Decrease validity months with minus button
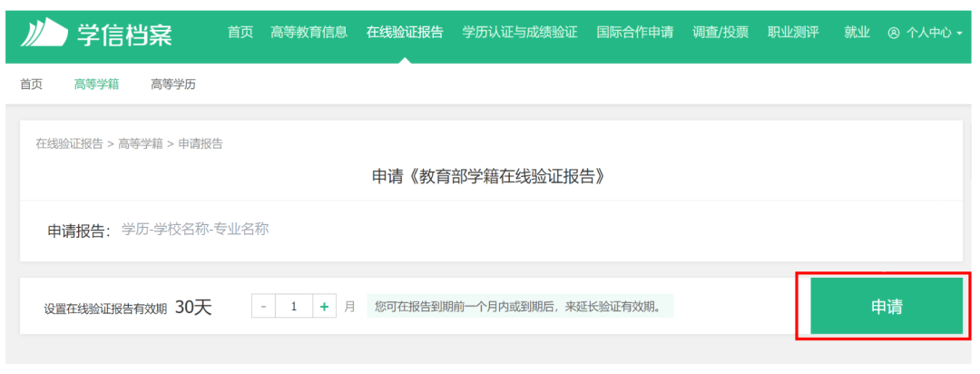 click(263, 307)
